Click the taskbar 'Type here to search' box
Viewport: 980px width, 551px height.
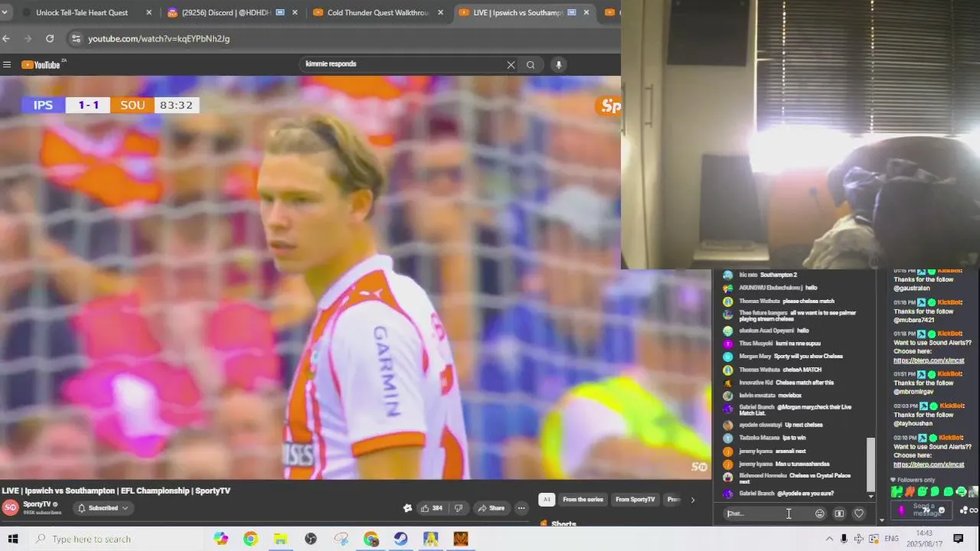[115, 539]
